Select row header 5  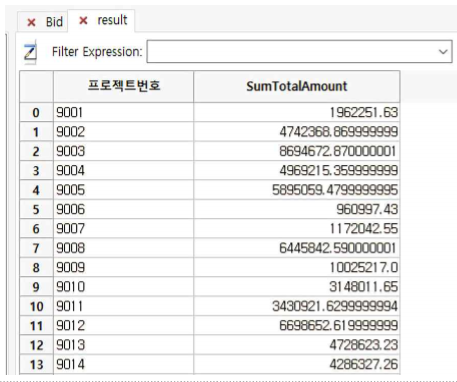(x=36, y=209)
